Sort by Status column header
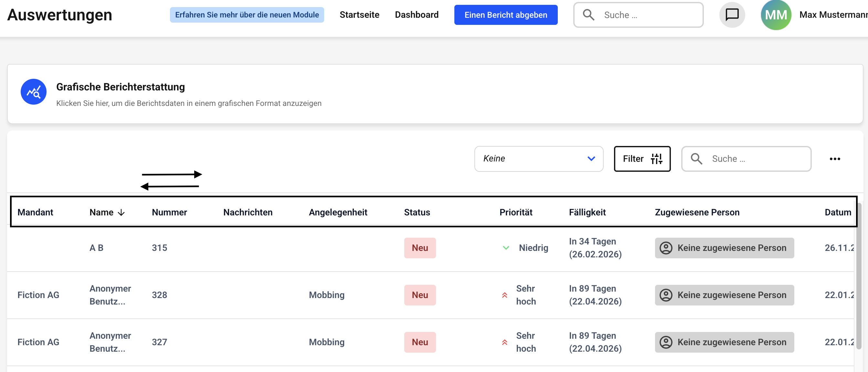The height and width of the screenshot is (372, 868). pos(417,212)
